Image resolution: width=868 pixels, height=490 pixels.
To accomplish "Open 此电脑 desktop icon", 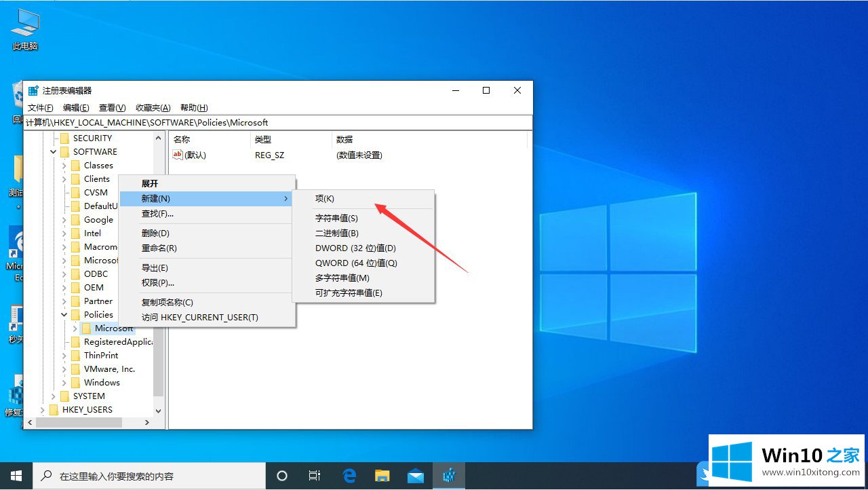I will [25, 30].
